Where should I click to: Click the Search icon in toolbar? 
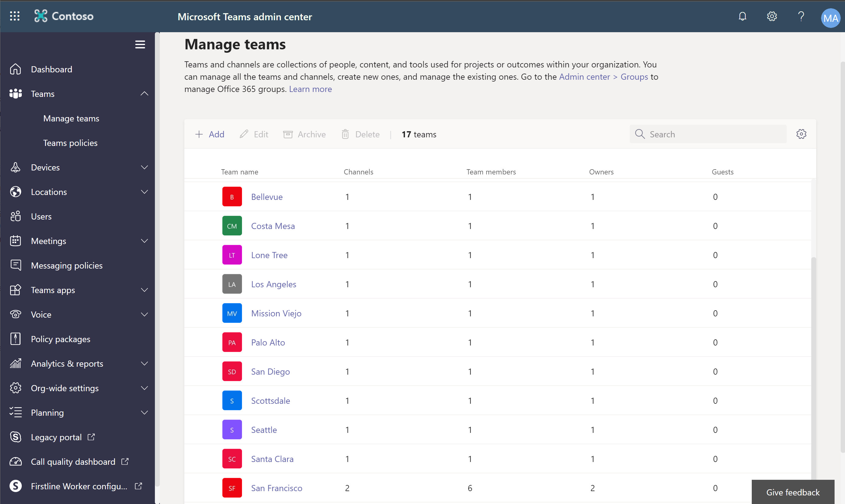[x=641, y=134]
